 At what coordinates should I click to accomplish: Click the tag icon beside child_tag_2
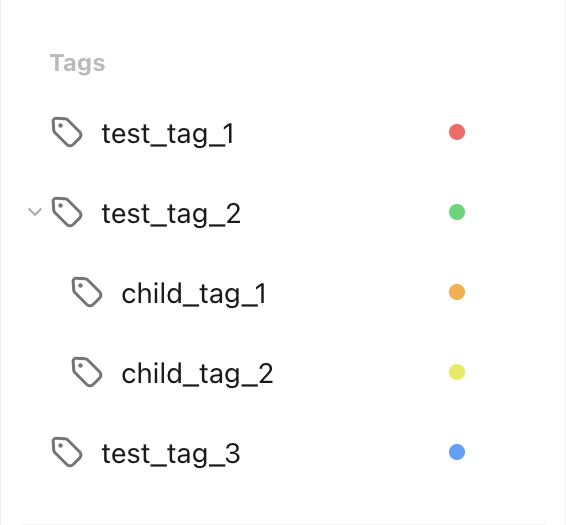[x=87, y=372]
